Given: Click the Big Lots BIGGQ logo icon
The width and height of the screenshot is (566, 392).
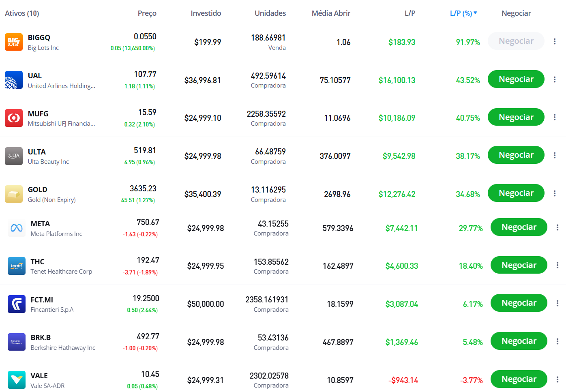Looking at the screenshot, I should [14, 42].
